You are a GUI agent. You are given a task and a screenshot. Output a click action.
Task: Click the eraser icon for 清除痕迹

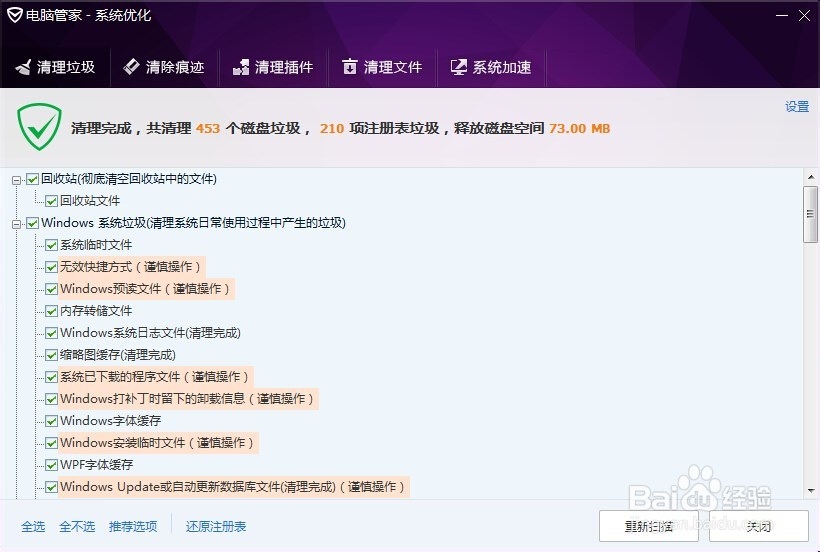(131, 66)
